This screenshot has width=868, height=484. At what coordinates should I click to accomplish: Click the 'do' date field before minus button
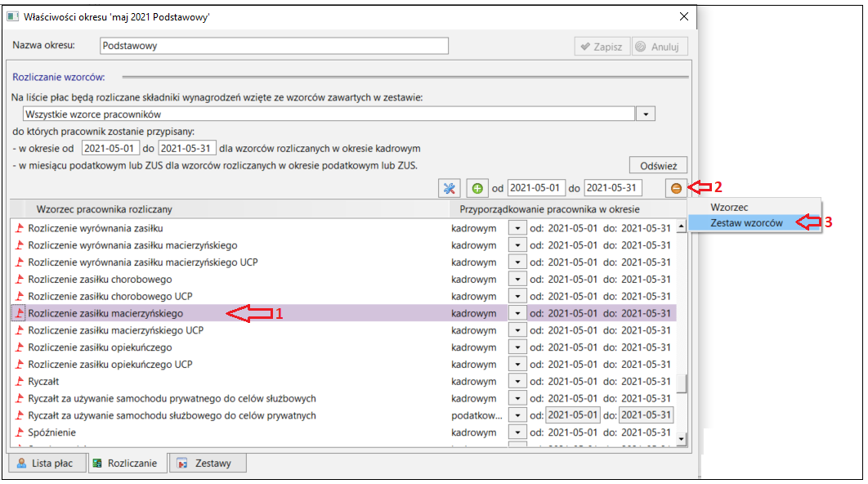pyautogui.click(x=613, y=188)
